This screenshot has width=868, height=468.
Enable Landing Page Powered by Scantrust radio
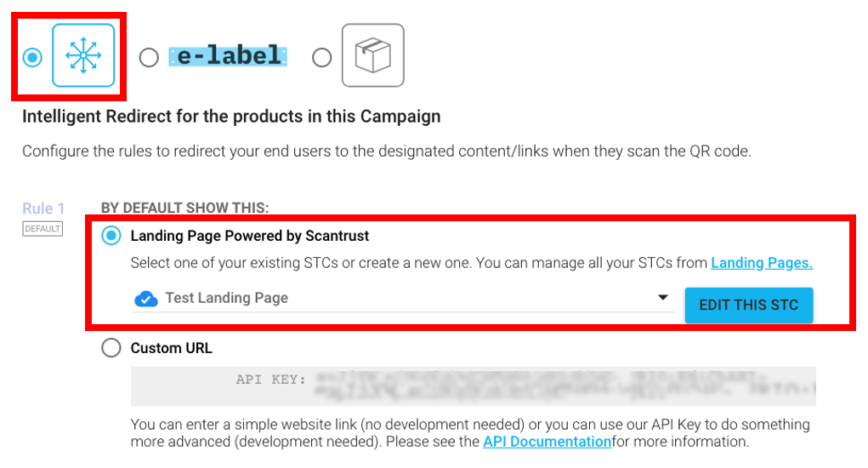click(111, 236)
